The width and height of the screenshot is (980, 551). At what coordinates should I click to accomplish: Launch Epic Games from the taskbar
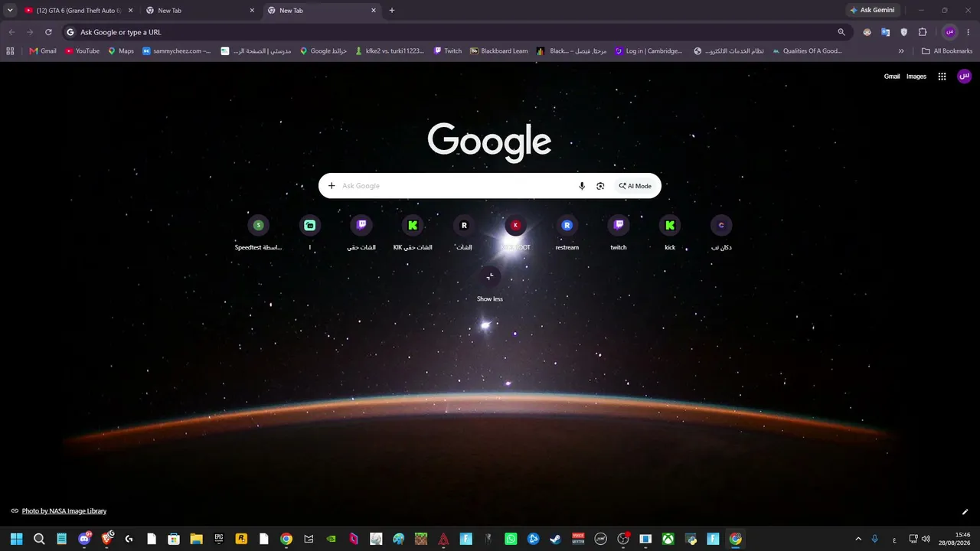click(218, 539)
